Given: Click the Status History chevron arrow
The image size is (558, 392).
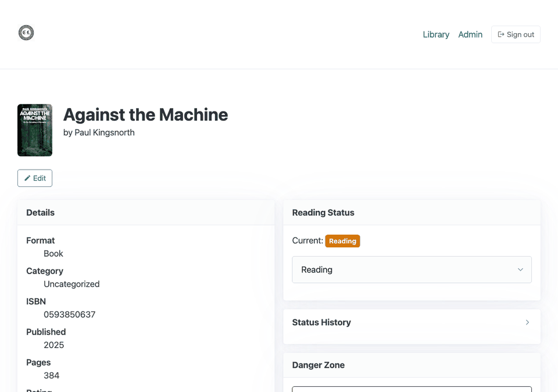Looking at the screenshot, I should (527, 322).
